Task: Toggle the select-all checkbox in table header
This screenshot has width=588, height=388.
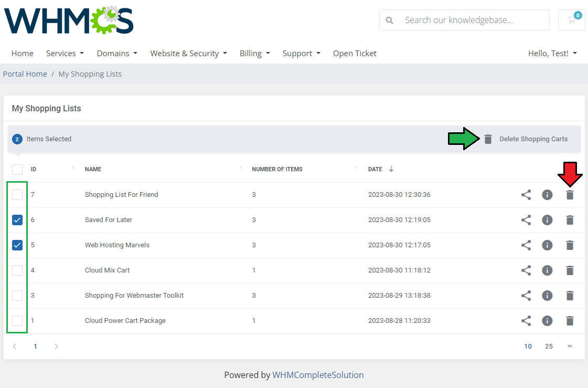Action: pos(17,169)
